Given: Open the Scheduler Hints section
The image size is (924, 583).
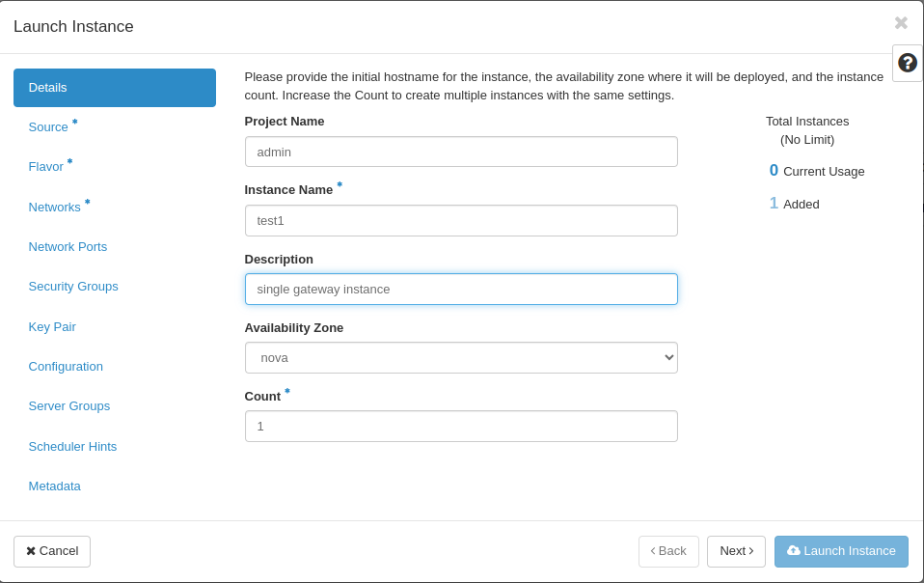Looking at the screenshot, I should click(72, 446).
